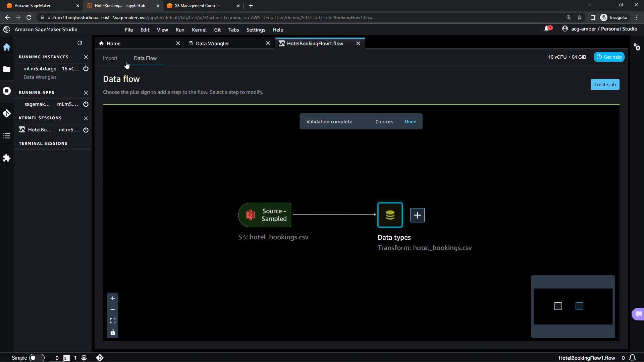644x362 pixels.
Task: Open Chrome tab search dropdown arrow
Action: coord(590,5)
